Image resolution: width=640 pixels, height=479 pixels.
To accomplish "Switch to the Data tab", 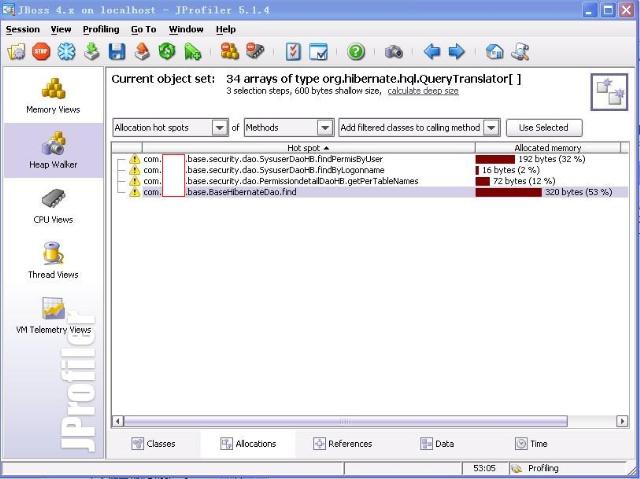I will [x=437, y=444].
